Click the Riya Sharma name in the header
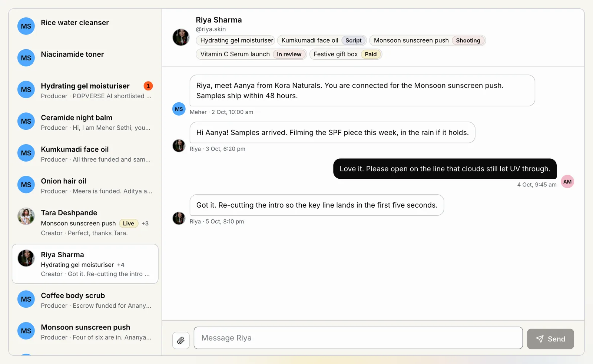 pos(219,20)
